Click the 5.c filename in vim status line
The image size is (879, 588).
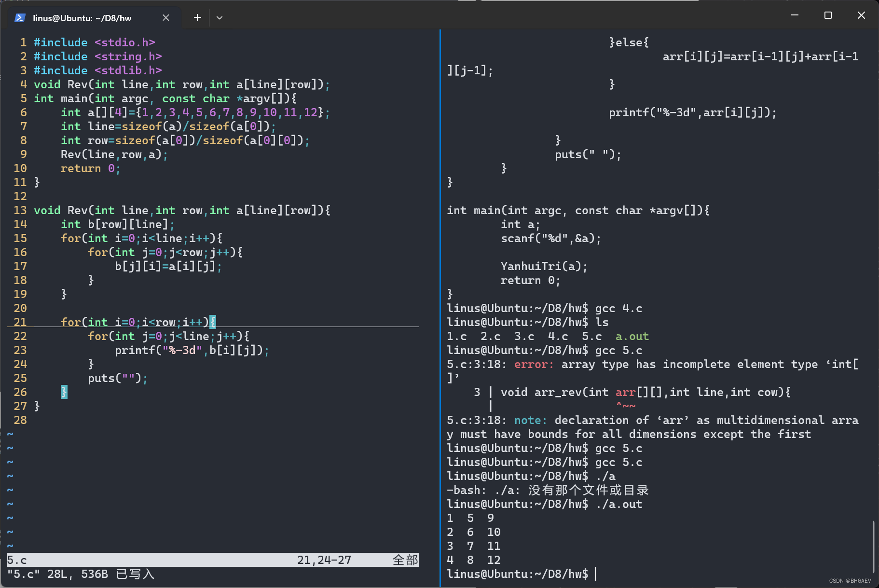(17, 560)
